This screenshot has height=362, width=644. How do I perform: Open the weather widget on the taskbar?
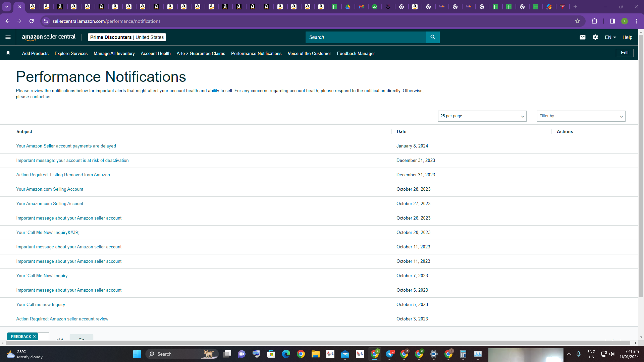pos(25,354)
